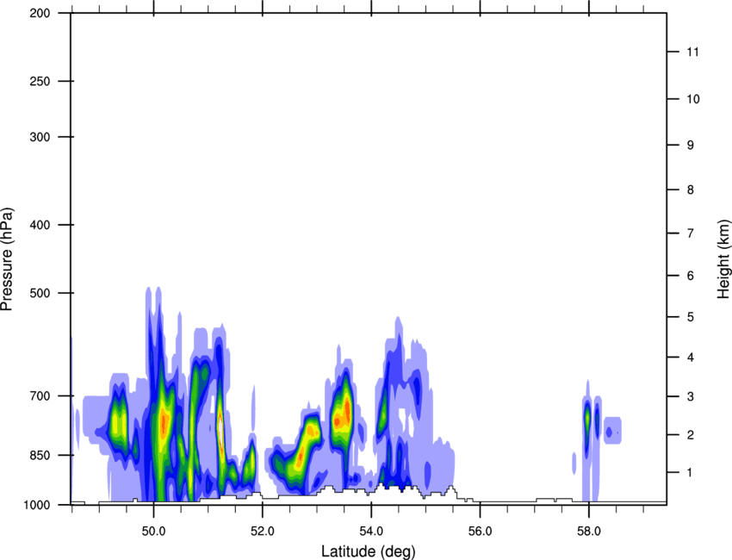Image resolution: width=732 pixels, height=560 pixels.
Task: Click the 6 km height label
Action: pyautogui.click(x=690, y=276)
